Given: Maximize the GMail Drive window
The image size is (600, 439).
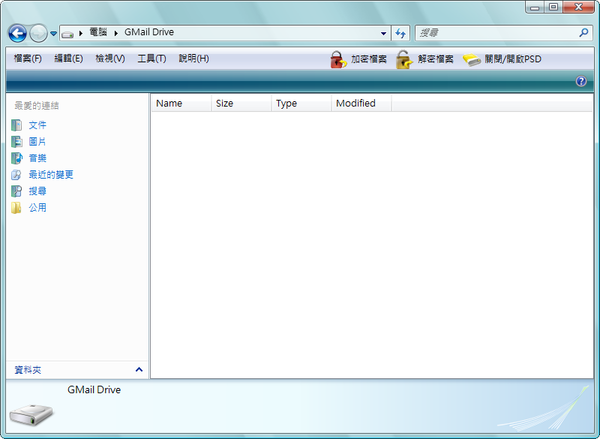Looking at the screenshot, I should [x=553, y=7].
